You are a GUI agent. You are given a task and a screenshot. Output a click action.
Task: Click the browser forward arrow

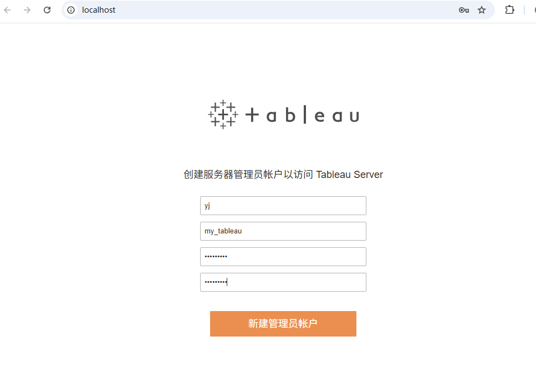pyautogui.click(x=27, y=10)
